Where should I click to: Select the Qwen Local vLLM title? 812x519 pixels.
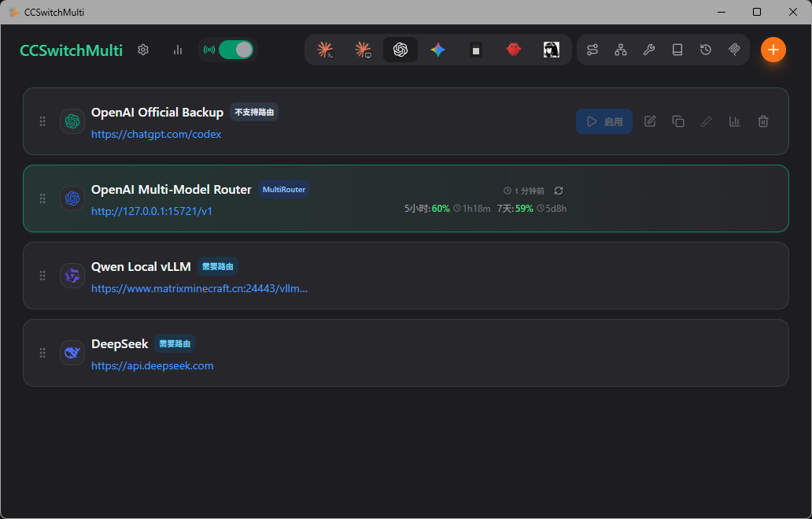[x=141, y=267]
